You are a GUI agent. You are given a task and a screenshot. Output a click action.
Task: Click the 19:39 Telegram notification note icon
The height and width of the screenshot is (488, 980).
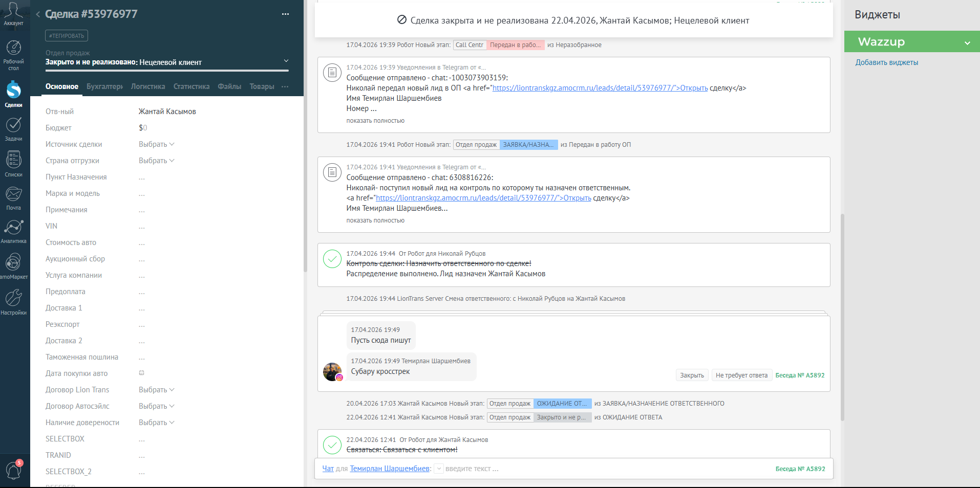pyautogui.click(x=332, y=73)
